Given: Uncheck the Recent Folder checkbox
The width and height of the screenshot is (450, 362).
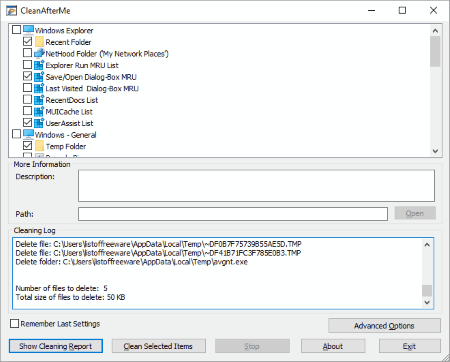Looking at the screenshot, I should tap(28, 41).
